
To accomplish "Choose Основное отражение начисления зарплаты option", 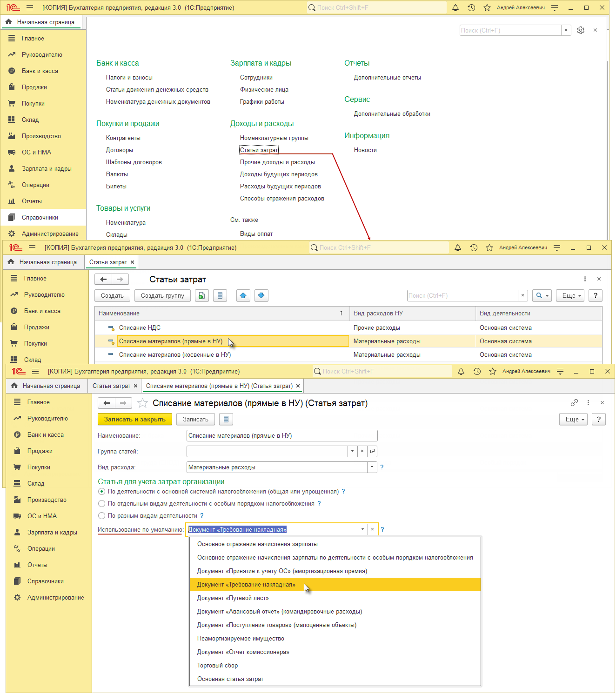I will pos(335,544).
